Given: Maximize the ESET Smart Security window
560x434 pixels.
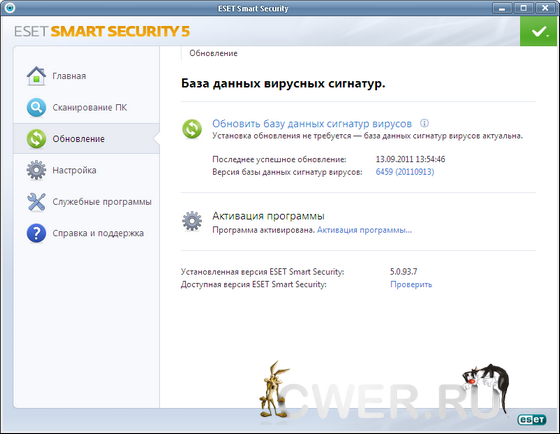Looking at the screenshot, I should point(524,8).
